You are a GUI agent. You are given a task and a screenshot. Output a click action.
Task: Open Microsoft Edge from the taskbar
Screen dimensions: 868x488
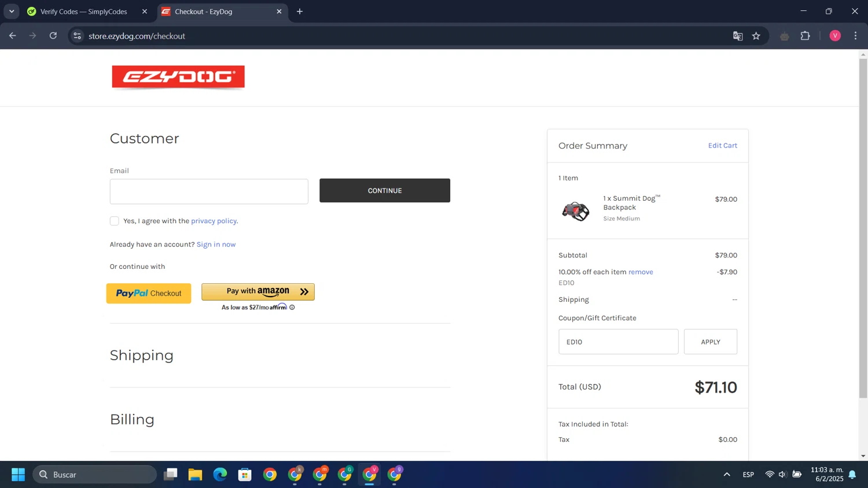220,475
